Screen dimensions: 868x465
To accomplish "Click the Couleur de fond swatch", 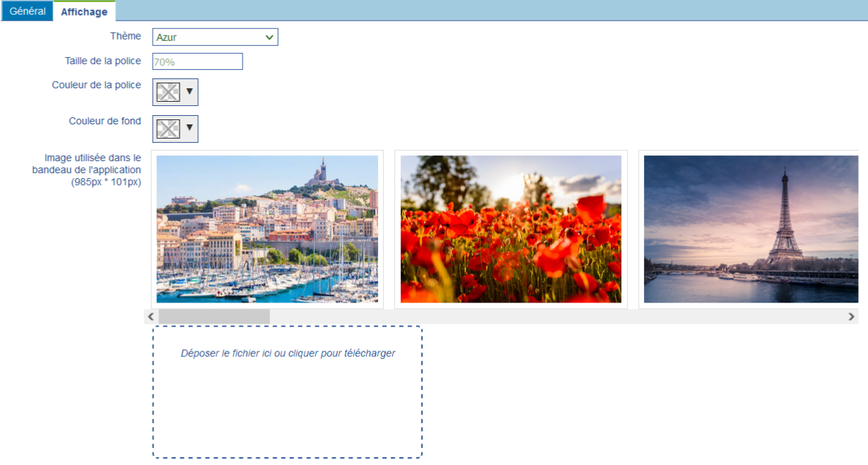I will point(168,129).
